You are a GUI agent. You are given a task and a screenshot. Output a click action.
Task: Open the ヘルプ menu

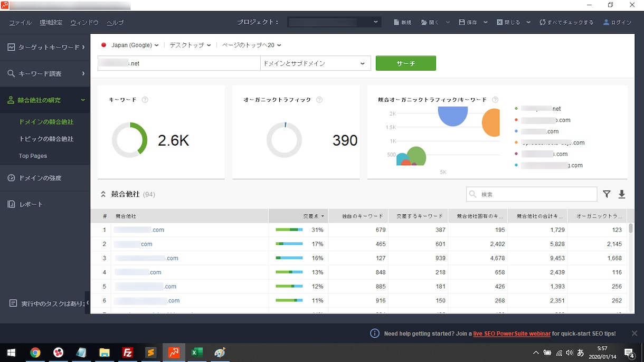115,23
